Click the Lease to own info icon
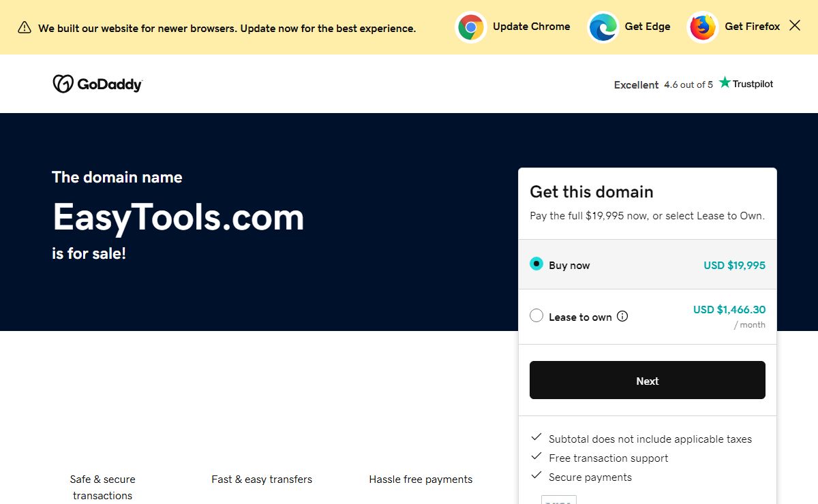 [622, 316]
